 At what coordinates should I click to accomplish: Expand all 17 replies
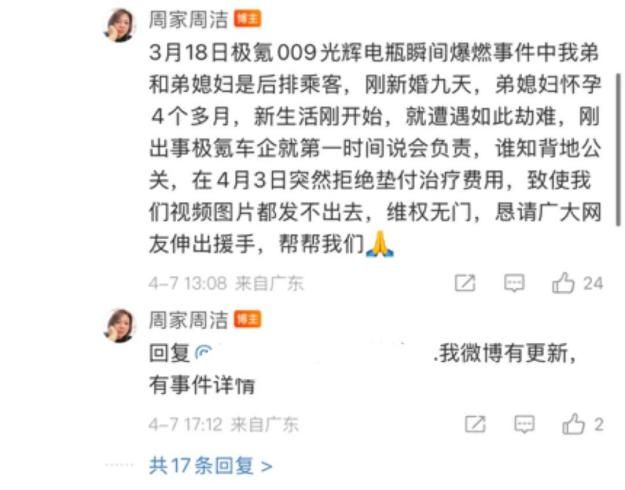pyautogui.click(x=210, y=466)
